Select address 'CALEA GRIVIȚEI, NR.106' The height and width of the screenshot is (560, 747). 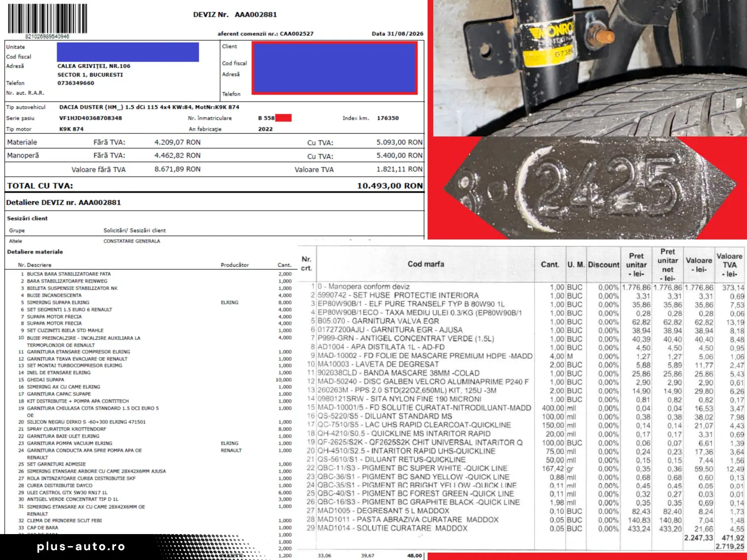pos(94,66)
